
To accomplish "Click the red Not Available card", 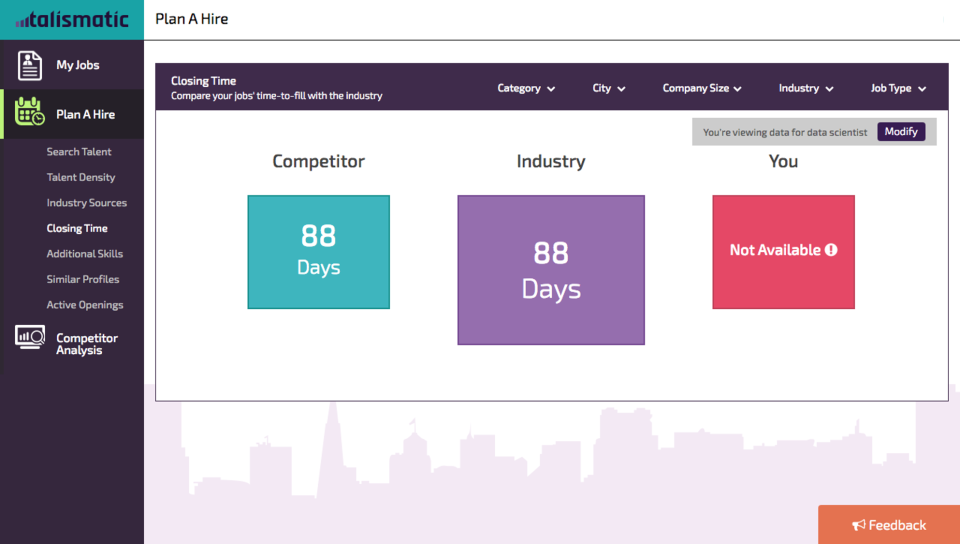I will (x=784, y=252).
